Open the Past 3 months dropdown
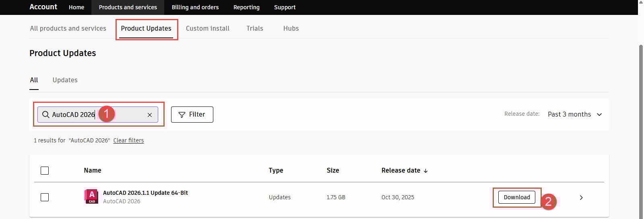Viewport: 644px width, 219px height. 575,115
